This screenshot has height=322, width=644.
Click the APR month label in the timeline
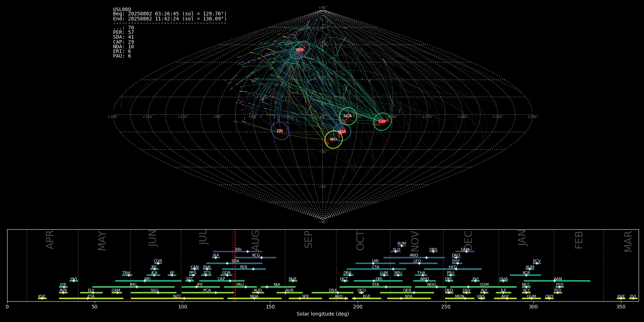50,240
